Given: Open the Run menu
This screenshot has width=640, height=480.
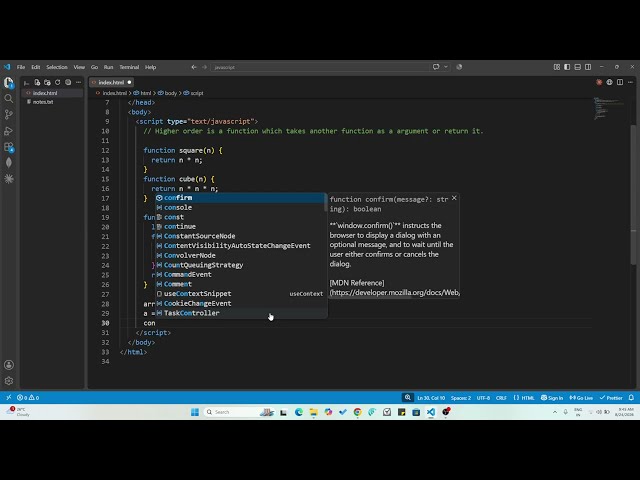Looking at the screenshot, I should point(108,67).
